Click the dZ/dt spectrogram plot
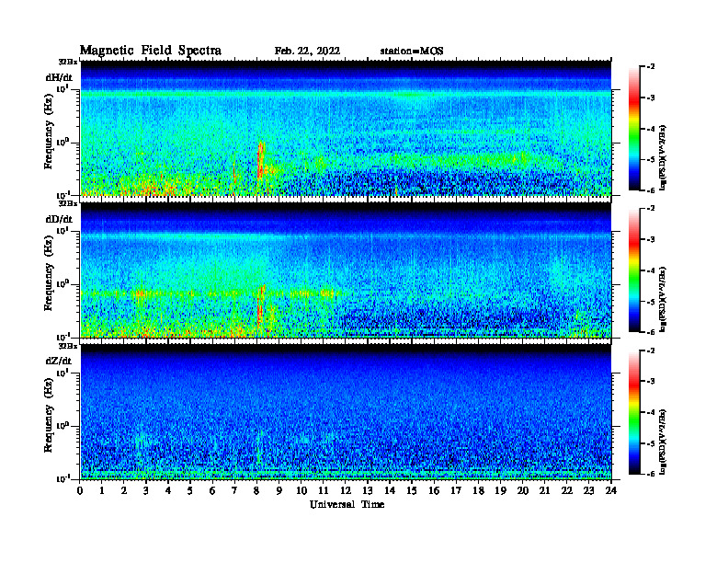Screen dimensions: 728x563 [346, 412]
